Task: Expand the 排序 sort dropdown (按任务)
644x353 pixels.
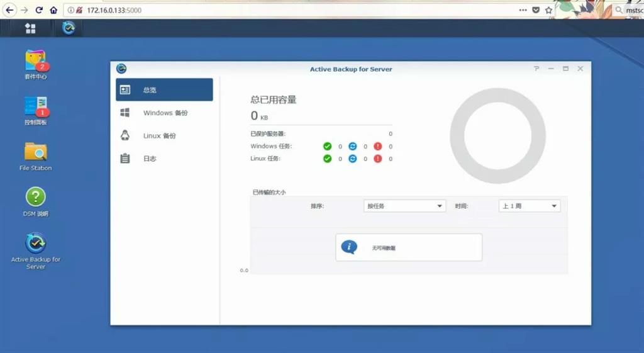Action: click(404, 206)
